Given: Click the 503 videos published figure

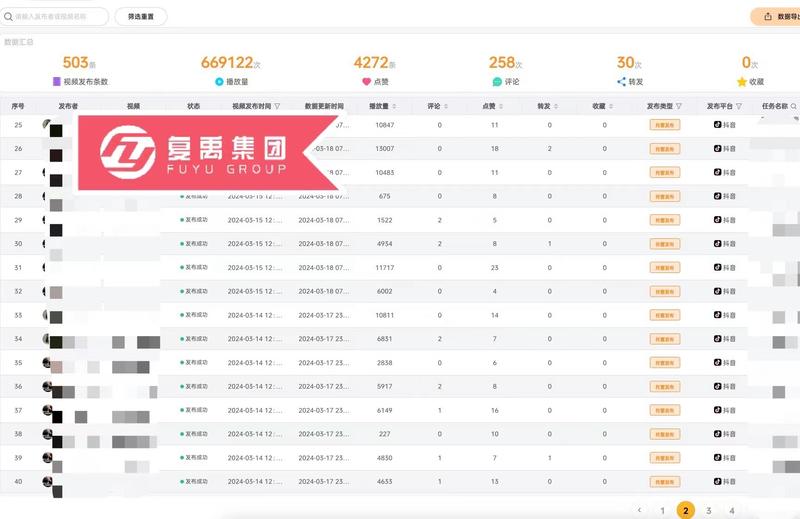Looking at the screenshot, I should pyautogui.click(x=76, y=62).
